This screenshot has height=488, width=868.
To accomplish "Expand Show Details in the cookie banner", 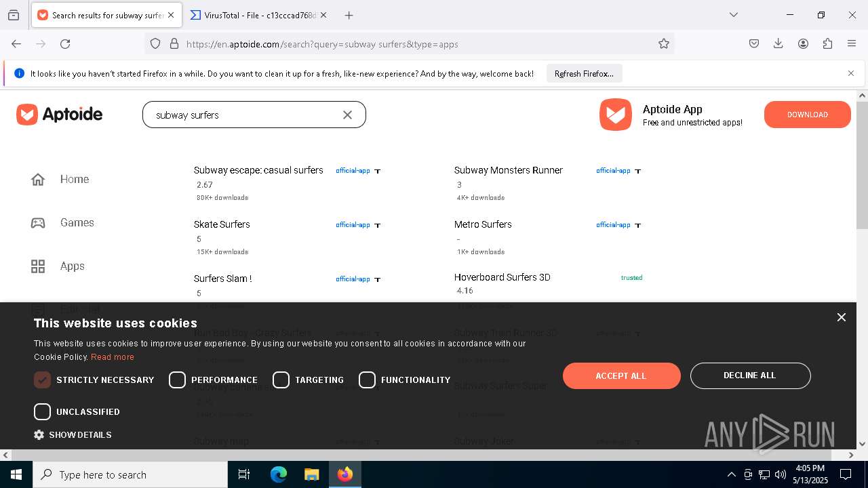I will click(73, 435).
